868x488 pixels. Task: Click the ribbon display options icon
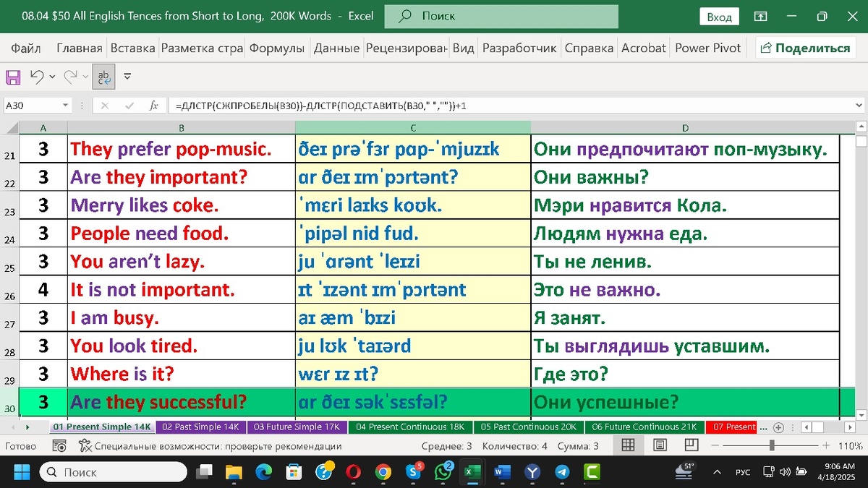[760, 16]
